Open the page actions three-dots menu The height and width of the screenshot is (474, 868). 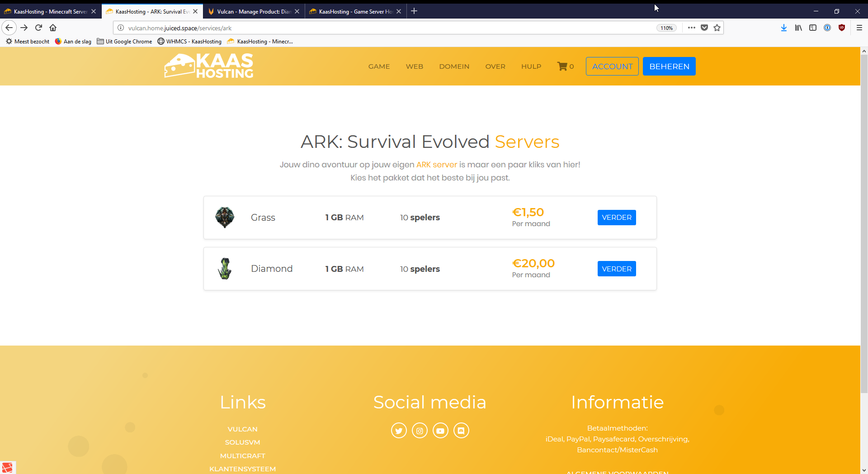(691, 28)
